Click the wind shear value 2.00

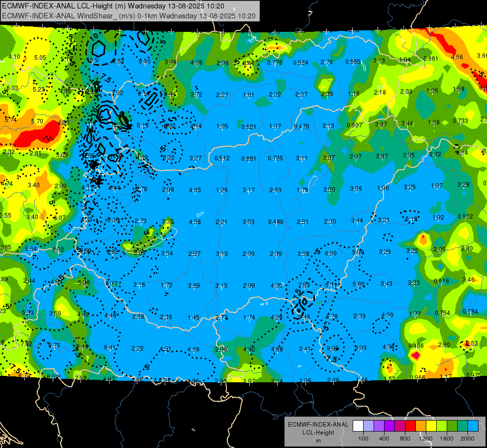coord(248,254)
